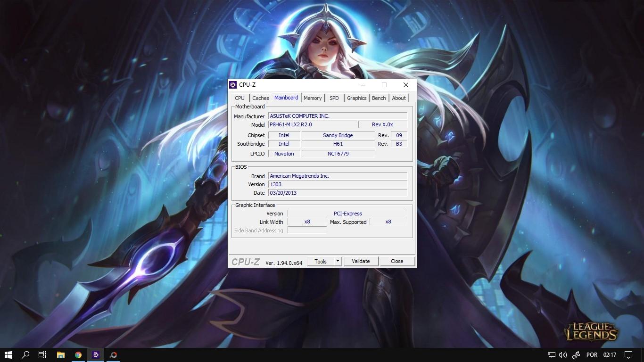
Task: Select the Mainboard tab
Action: (x=286, y=98)
